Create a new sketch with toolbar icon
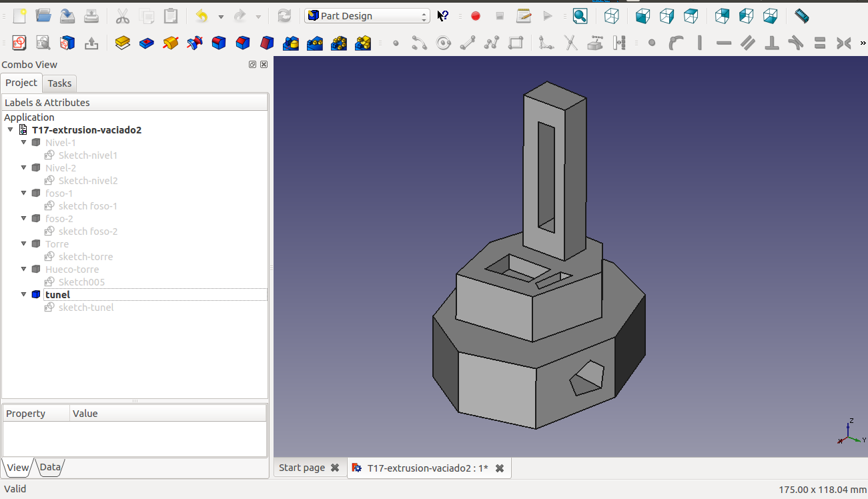Screen dimensions: 868x499 19,43
